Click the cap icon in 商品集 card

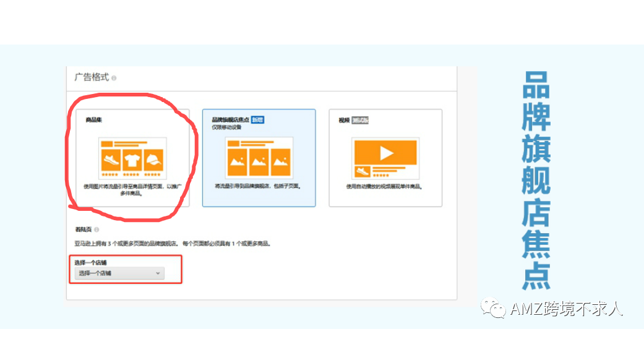click(x=153, y=161)
